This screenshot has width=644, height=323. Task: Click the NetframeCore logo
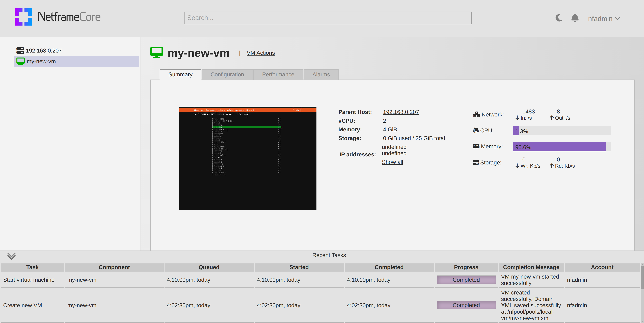click(58, 17)
